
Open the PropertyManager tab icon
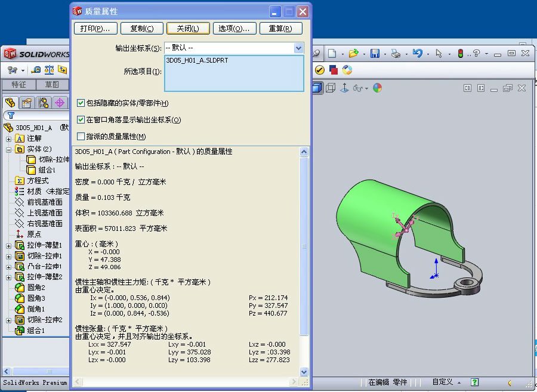pos(27,103)
